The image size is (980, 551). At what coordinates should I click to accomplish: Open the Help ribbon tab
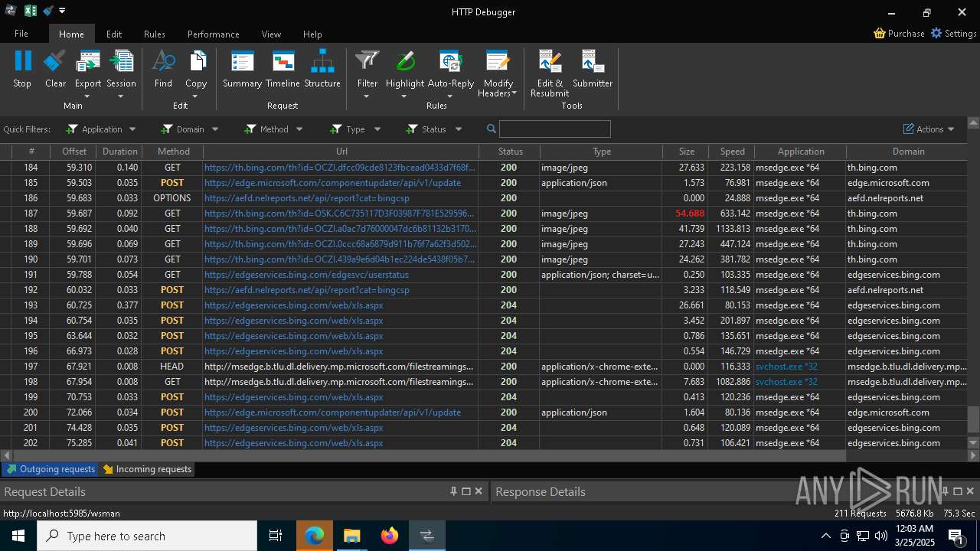click(312, 34)
